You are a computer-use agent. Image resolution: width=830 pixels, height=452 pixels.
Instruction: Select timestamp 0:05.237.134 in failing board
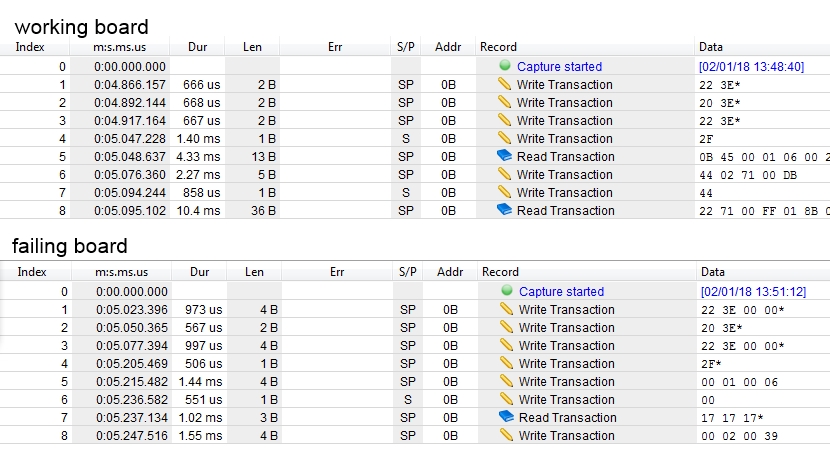(132, 418)
